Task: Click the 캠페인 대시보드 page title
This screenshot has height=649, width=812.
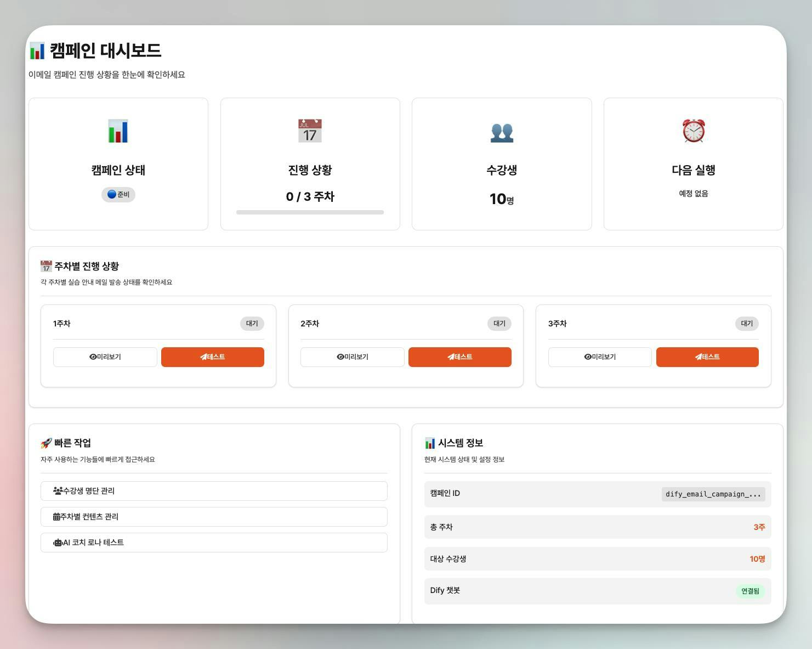Action: (105, 51)
